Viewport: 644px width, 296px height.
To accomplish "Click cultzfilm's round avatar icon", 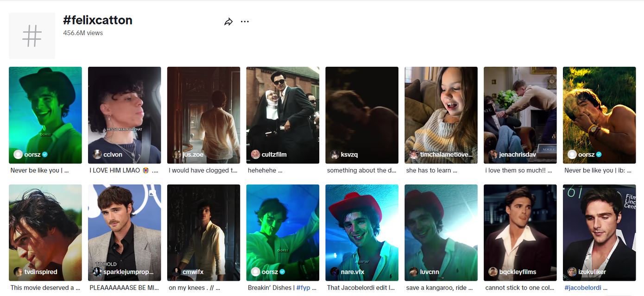I will pyautogui.click(x=256, y=155).
